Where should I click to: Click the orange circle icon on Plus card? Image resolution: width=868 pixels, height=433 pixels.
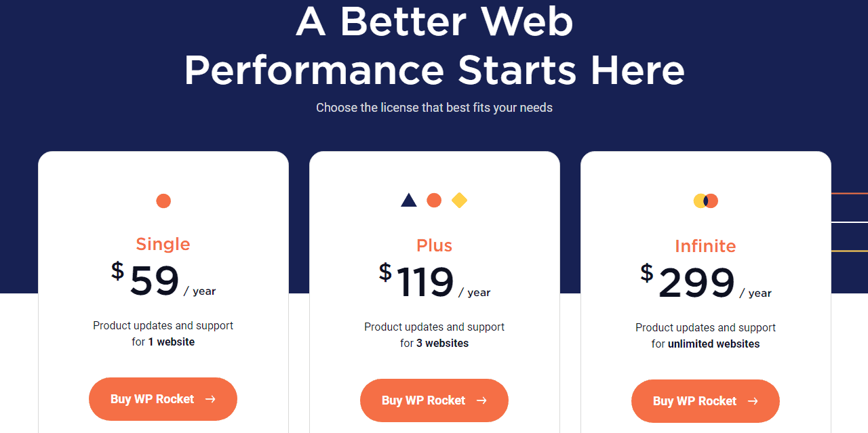pyautogui.click(x=434, y=201)
